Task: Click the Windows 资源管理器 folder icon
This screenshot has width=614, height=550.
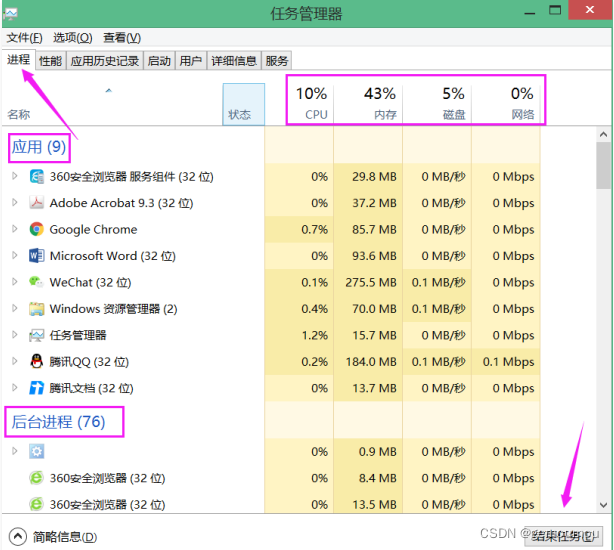Action: (36, 309)
